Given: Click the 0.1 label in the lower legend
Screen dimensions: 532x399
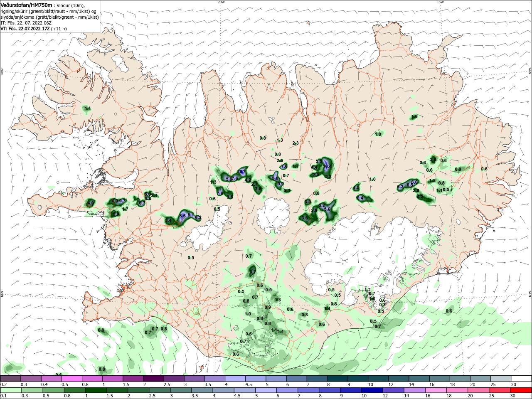Looking at the screenshot, I should [3, 396].
